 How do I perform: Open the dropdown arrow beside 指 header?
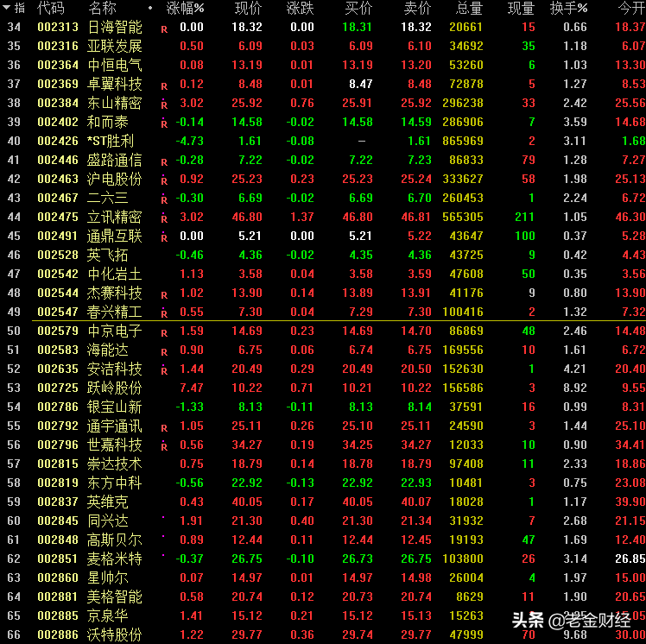(x=6, y=8)
